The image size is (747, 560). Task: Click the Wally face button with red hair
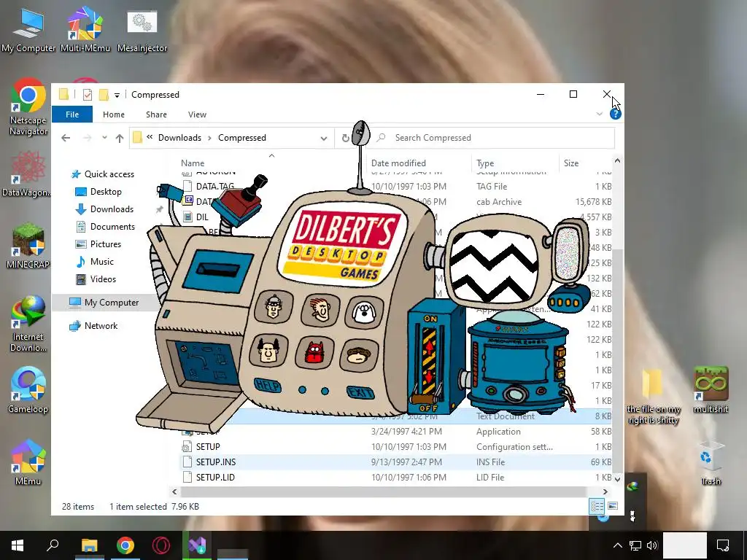320,310
